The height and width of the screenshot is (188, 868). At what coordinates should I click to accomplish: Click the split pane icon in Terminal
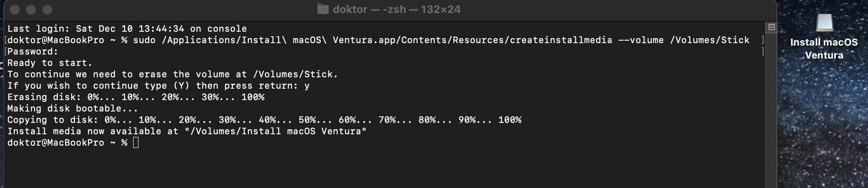pyautogui.click(x=771, y=27)
